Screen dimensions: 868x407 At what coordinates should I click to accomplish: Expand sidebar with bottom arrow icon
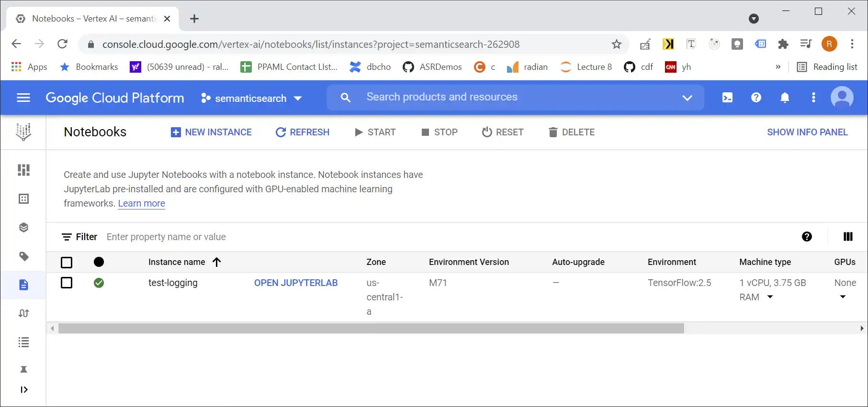pyautogui.click(x=23, y=390)
